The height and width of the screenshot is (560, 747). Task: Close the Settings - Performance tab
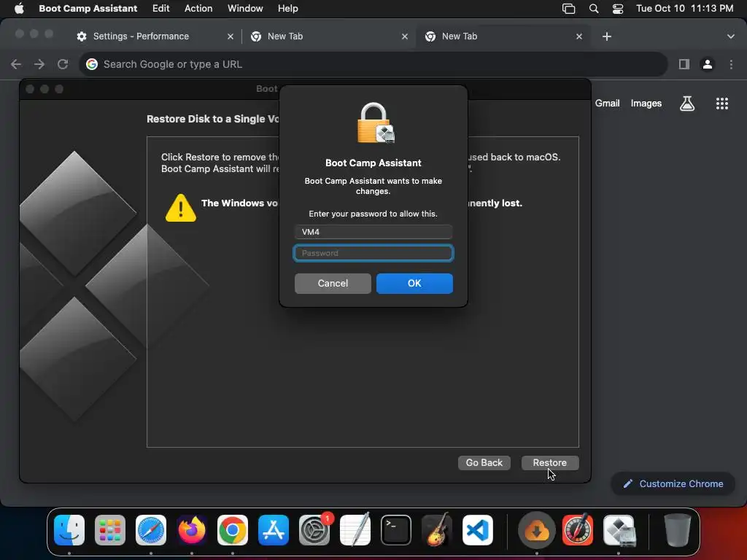click(x=231, y=36)
